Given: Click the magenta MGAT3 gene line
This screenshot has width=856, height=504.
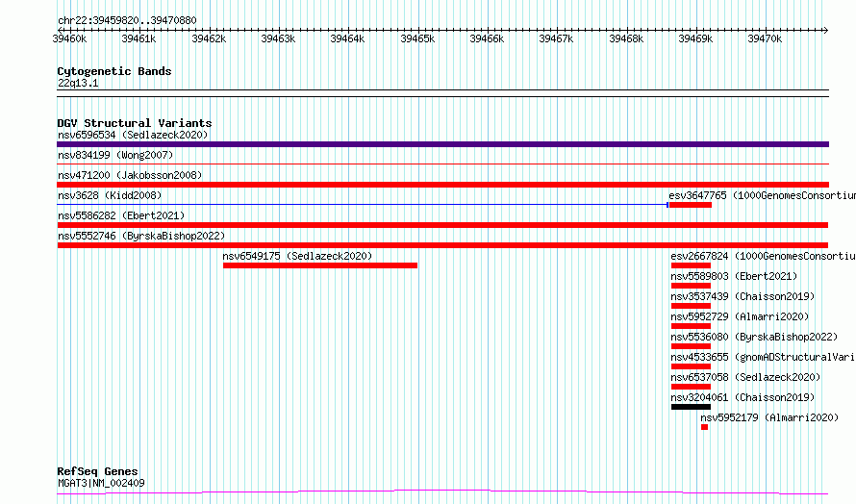Looking at the screenshot, I should 442,492.
